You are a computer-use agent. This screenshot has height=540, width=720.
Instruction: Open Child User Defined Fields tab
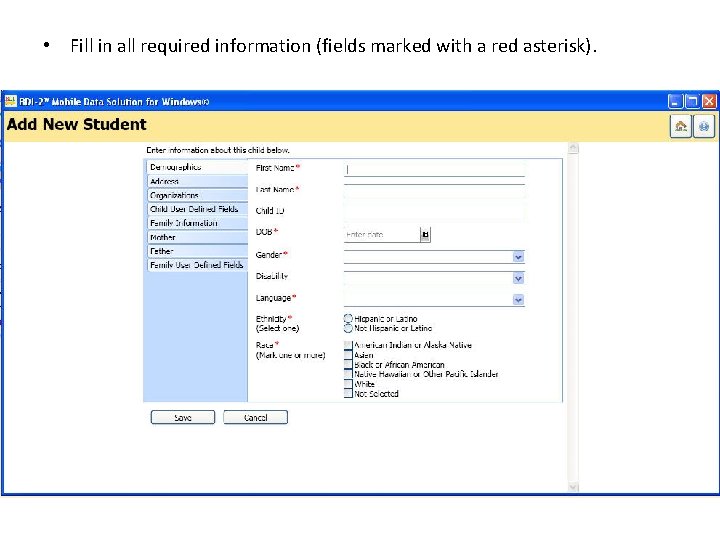click(x=197, y=209)
